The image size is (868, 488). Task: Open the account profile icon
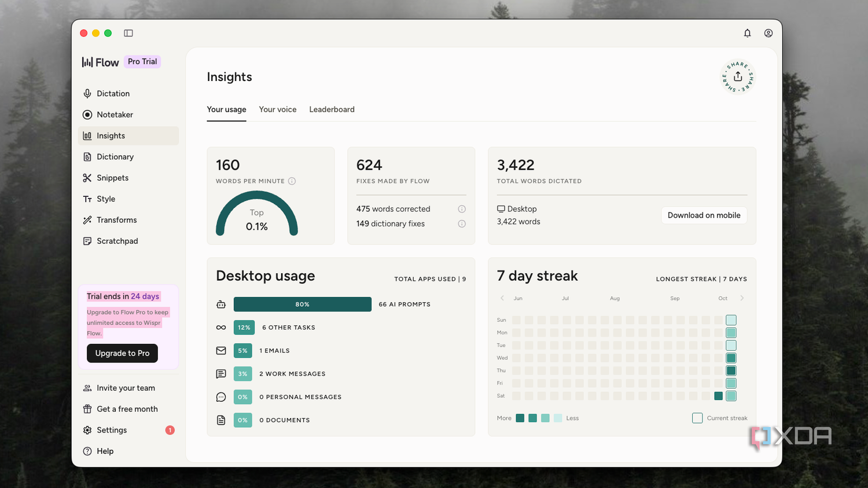(768, 33)
